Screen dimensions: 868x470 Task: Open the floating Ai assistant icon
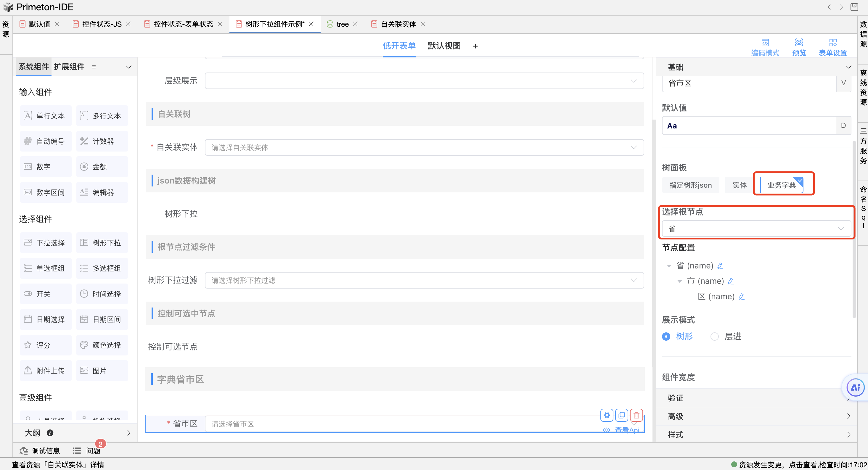coord(855,387)
